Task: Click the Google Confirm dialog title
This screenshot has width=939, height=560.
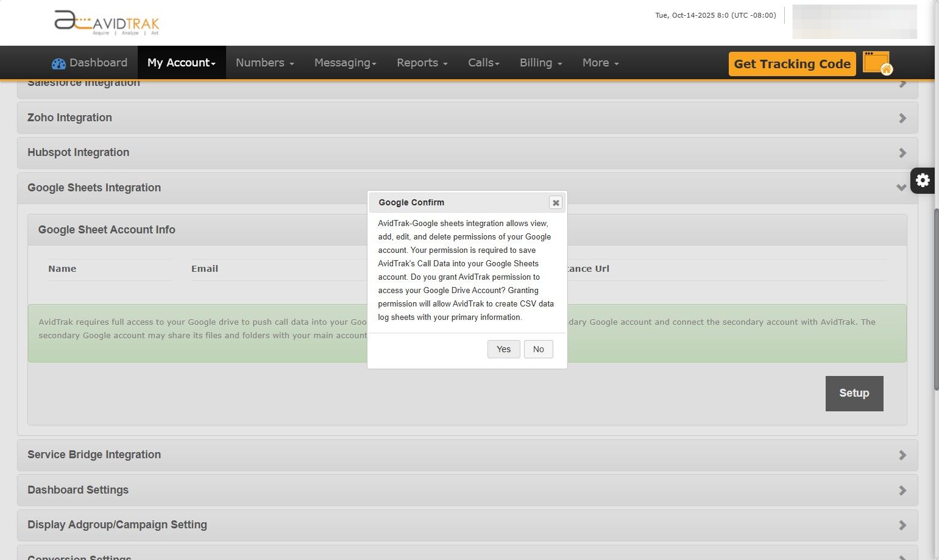Action: [x=411, y=202]
